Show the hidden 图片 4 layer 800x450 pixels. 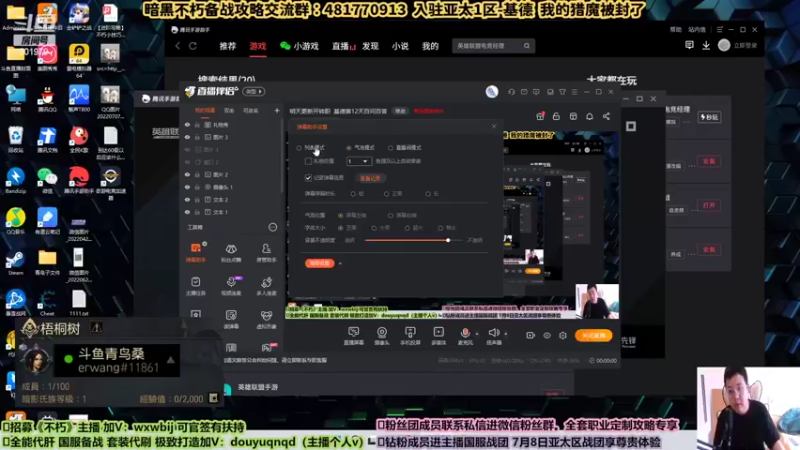click(x=187, y=149)
